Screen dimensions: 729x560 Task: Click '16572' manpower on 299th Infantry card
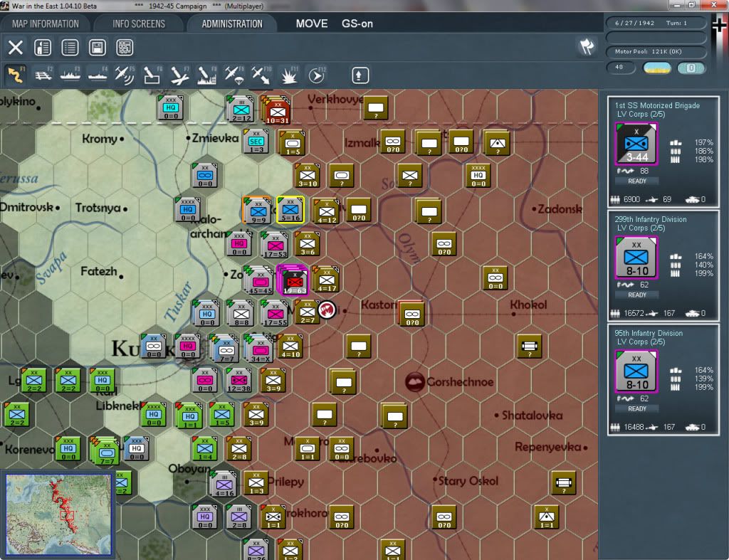(634, 313)
